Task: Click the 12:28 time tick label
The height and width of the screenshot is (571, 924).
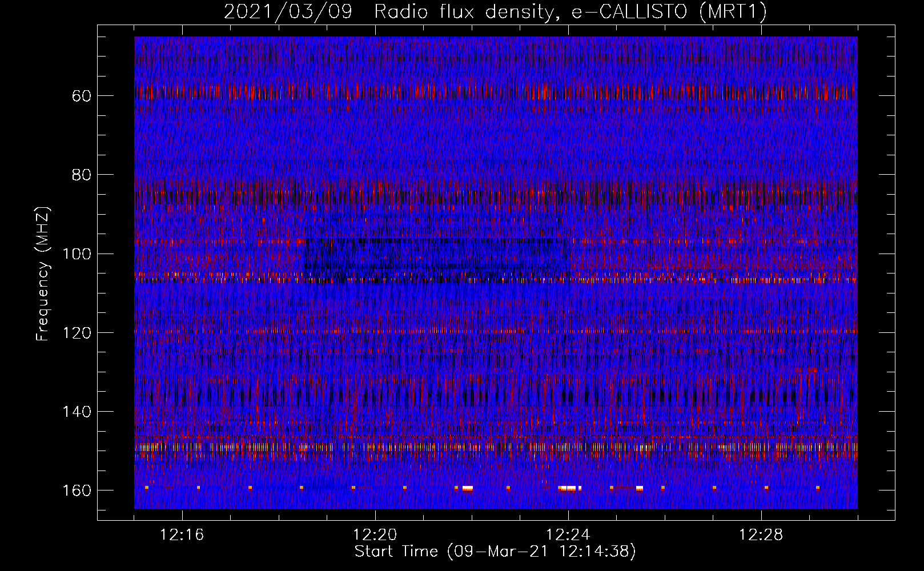Action: pos(761,535)
